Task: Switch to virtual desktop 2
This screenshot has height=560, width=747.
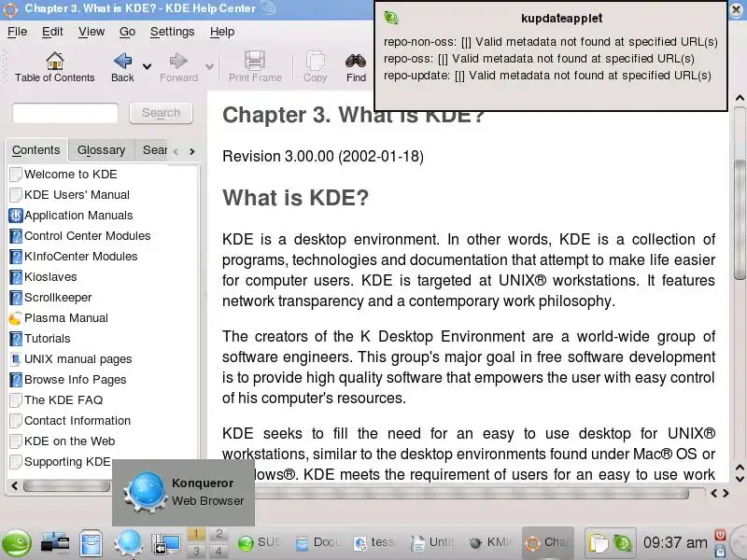Action: 218,534
